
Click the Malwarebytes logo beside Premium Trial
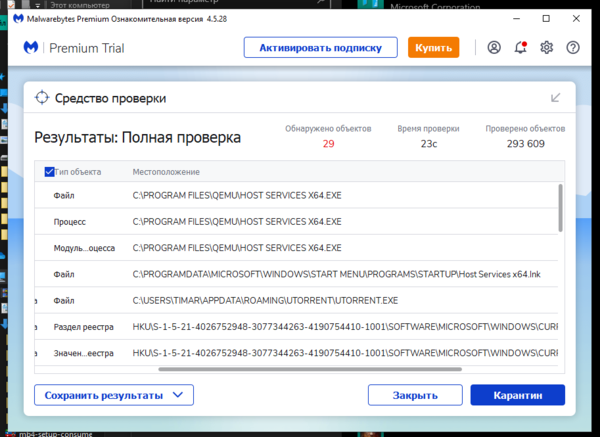click(x=31, y=47)
